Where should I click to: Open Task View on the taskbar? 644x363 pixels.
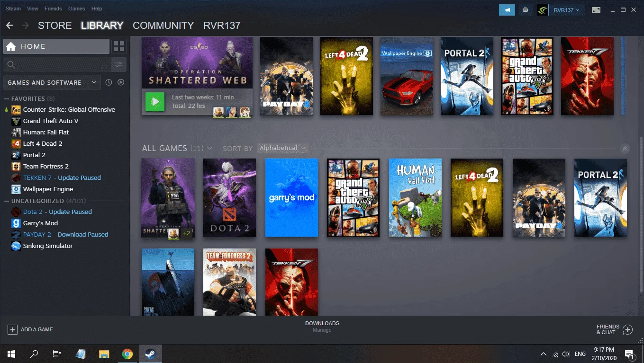tap(57, 354)
